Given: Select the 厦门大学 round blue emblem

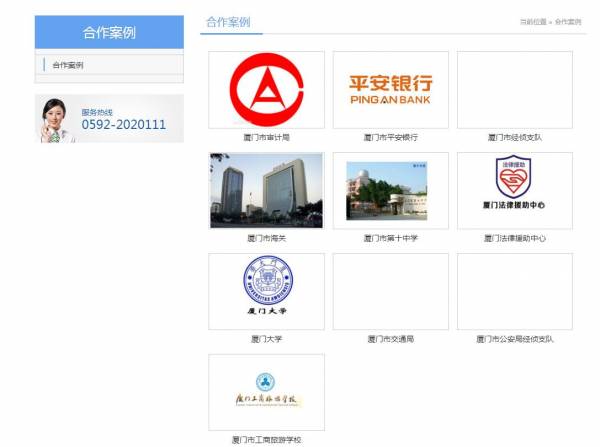Looking at the screenshot, I should pos(266,291).
